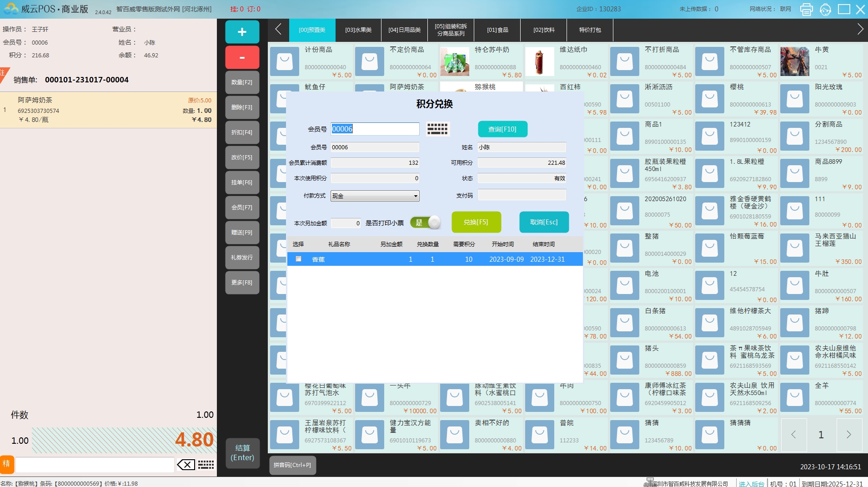Open the customer service headset icon
Image resolution: width=868 pixels, height=487 pixels.
click(x=825, y=9)
